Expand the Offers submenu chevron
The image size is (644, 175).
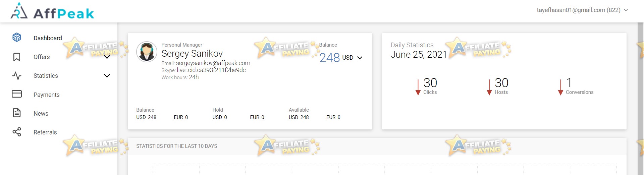(107, 57)
